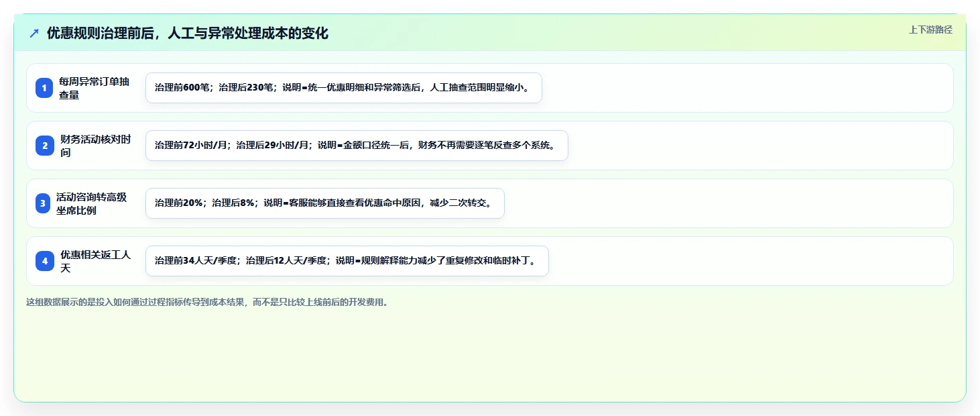Screen dimensions: 980x416
Task: Click the number 3 badge for 活动咨询转高级坐席比例
Action: 43,203
